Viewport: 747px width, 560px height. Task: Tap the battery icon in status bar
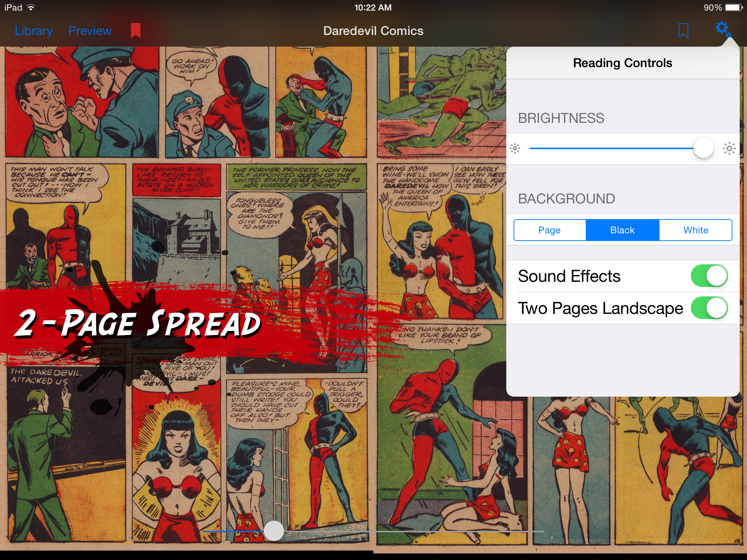[x=734, y=7]
